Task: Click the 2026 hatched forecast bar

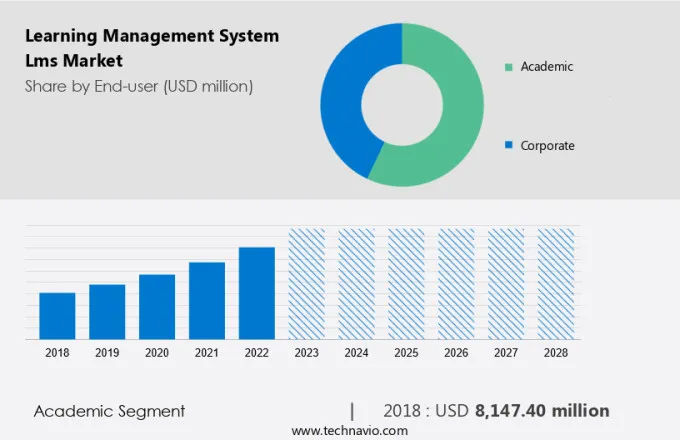Action: pos(456,283)
